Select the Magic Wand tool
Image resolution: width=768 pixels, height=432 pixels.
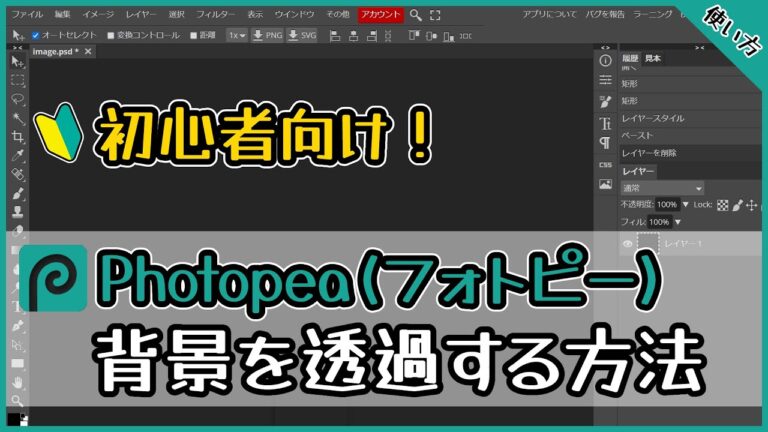click(x=18, y=118)
